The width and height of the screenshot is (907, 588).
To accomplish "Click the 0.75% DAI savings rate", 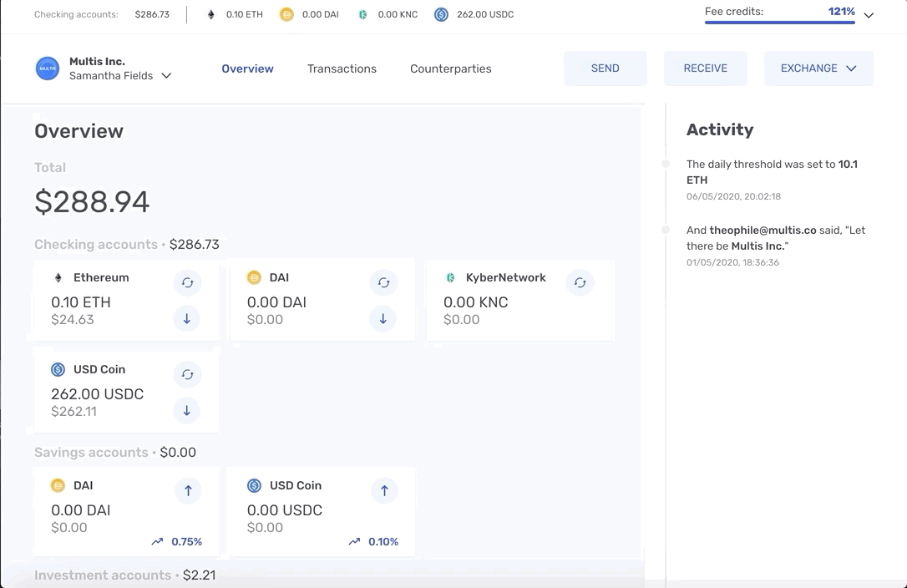I will click(x=187, y=542).
